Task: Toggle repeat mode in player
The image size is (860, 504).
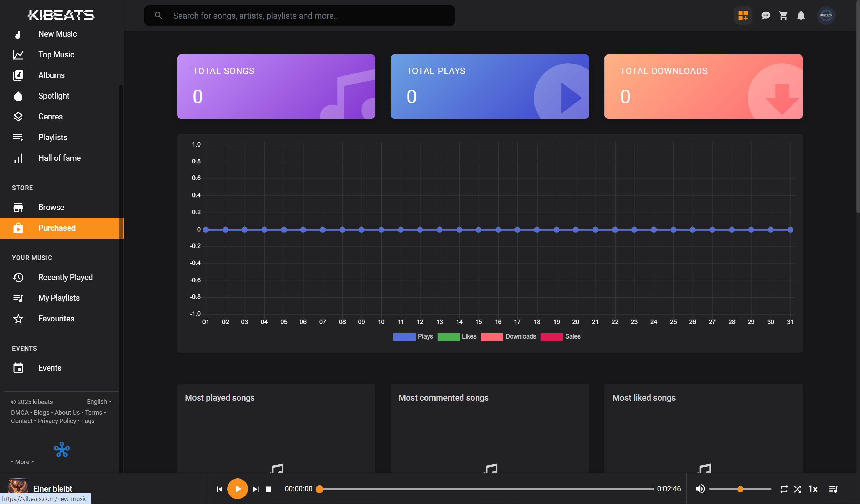Action: pos(784,489)
